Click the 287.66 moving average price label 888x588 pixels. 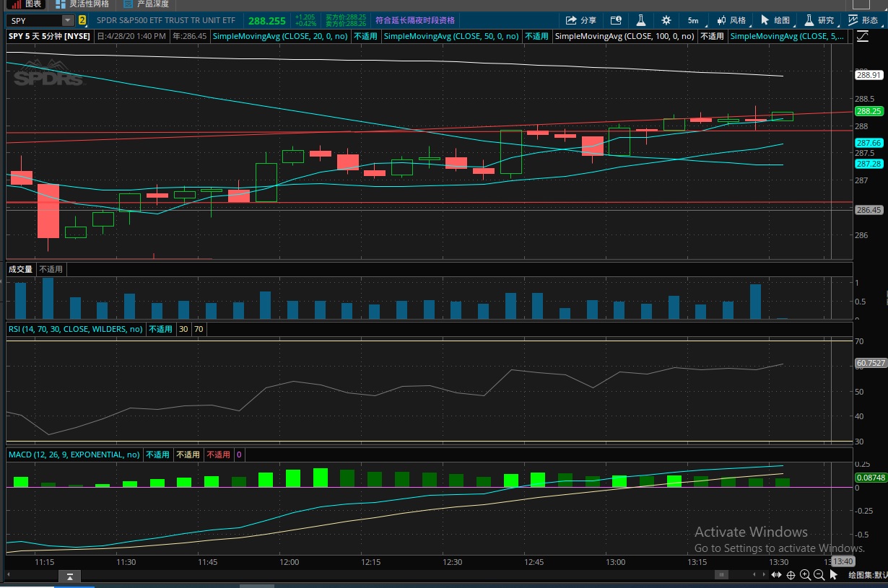pyautogui.click(x=869, y=143)
